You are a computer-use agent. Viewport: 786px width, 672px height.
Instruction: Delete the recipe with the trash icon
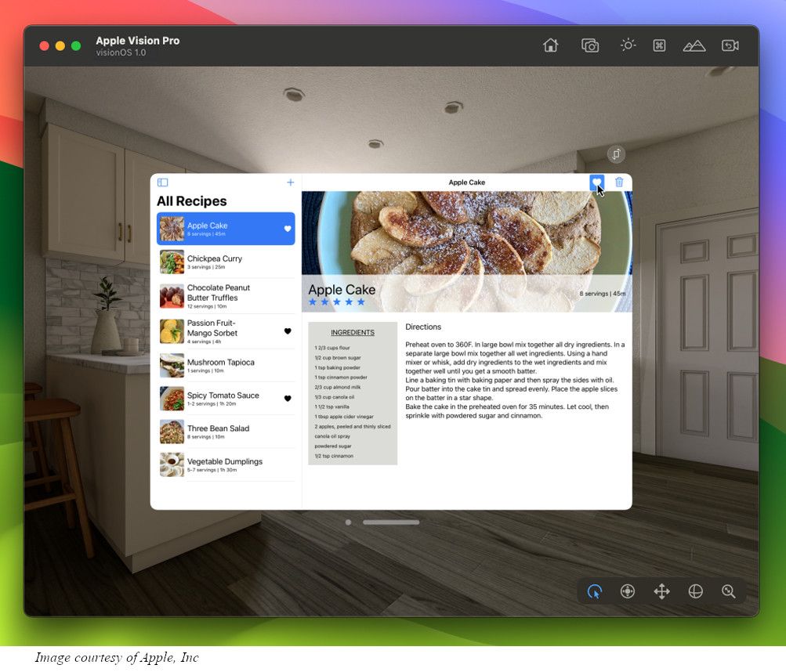(x=619, y=182)
